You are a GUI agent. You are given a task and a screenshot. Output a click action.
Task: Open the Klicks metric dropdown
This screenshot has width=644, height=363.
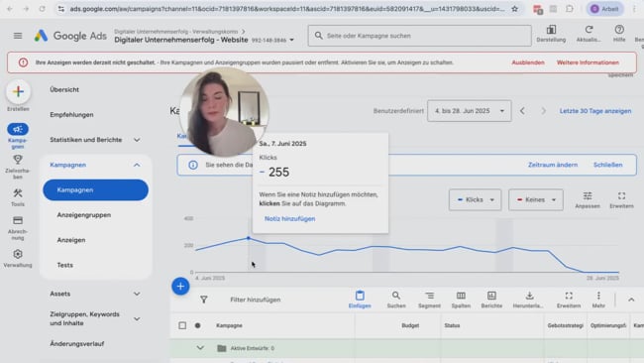(x=475, y=199)
